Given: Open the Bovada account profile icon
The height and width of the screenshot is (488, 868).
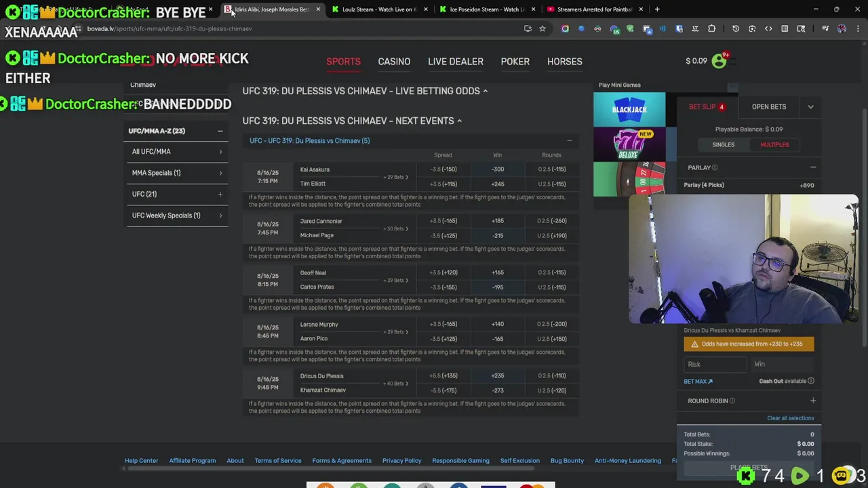Looking at the screenshot, I should (x=719, y=61).
